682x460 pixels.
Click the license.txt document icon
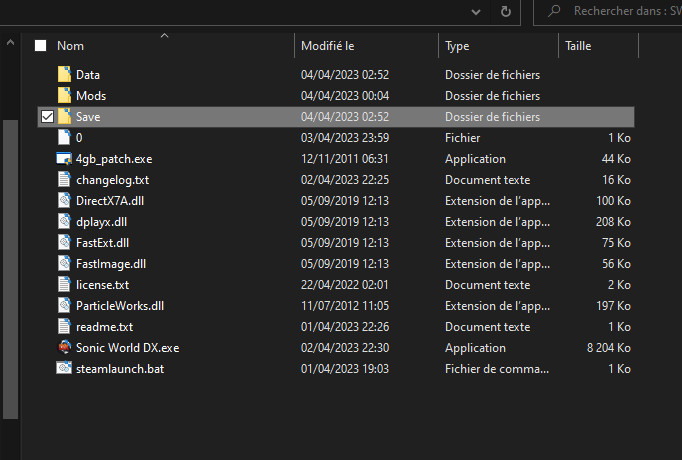click(64, 284)
